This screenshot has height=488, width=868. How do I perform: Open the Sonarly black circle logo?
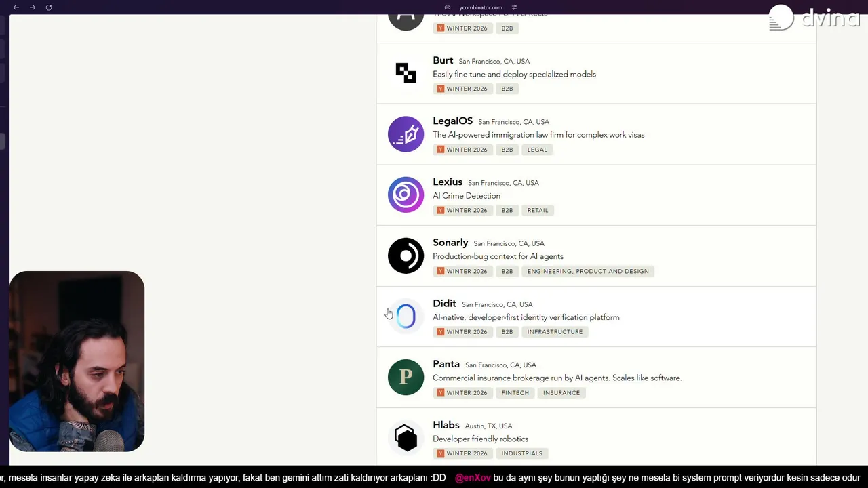406,256
